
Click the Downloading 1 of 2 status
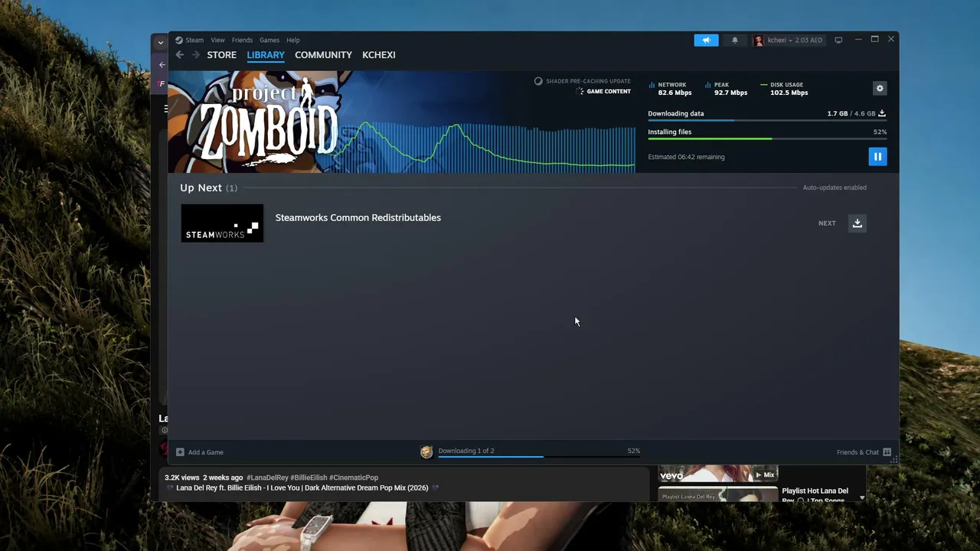click(466, 451)
